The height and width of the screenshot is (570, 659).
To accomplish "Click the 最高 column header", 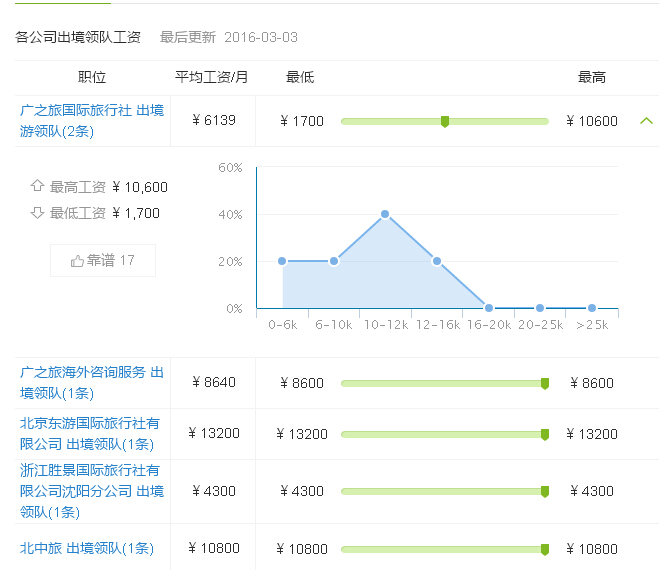I will coord(592,77).
